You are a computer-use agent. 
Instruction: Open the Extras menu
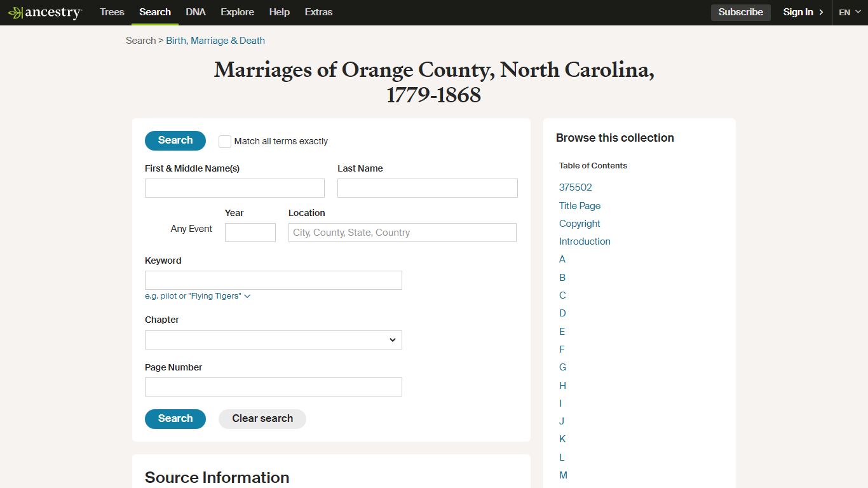point(318,12)
